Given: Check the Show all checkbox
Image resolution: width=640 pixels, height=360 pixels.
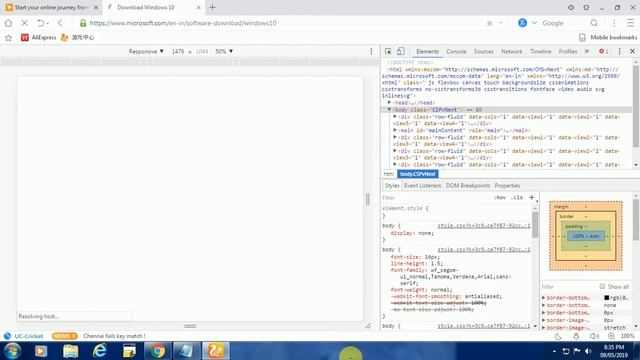Looking at the screenshot, I should tap(602, 287).
